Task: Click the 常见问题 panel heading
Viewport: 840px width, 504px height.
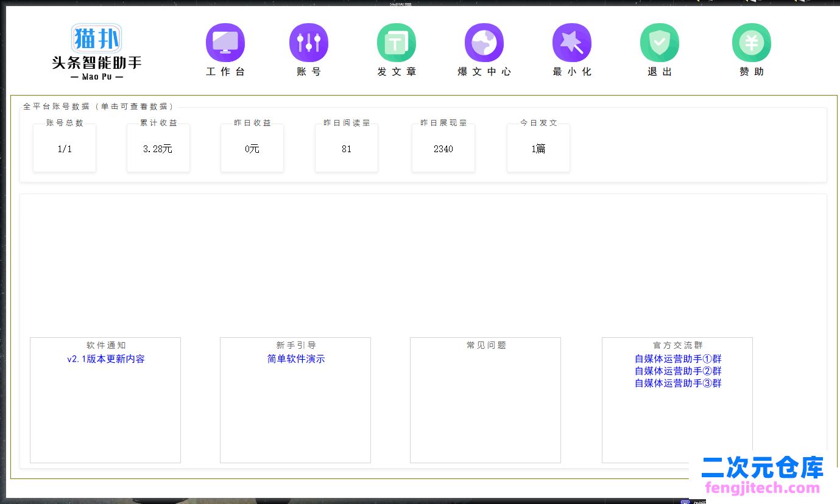Action: point(486,345)
